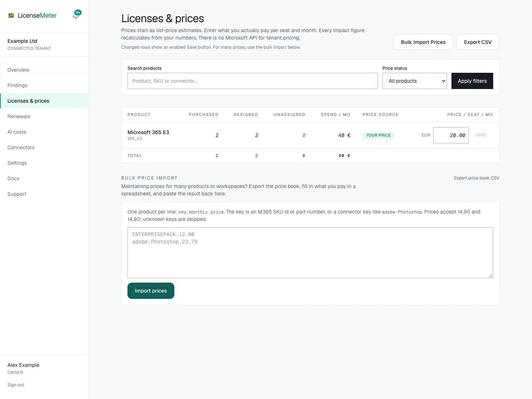Click the PRICE / SEAT / MO header
This screenshot has height=399, width=532.
coord(470,115)
